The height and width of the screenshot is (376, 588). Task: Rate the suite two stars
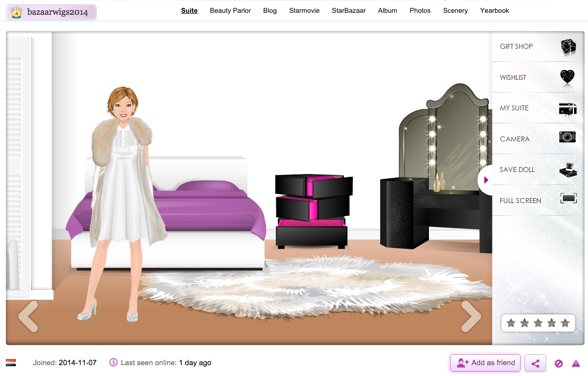point(524,323)
